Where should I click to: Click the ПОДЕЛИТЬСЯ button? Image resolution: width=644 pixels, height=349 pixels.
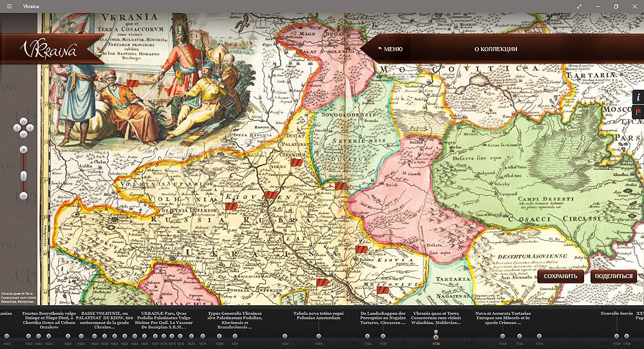[614, 276]
